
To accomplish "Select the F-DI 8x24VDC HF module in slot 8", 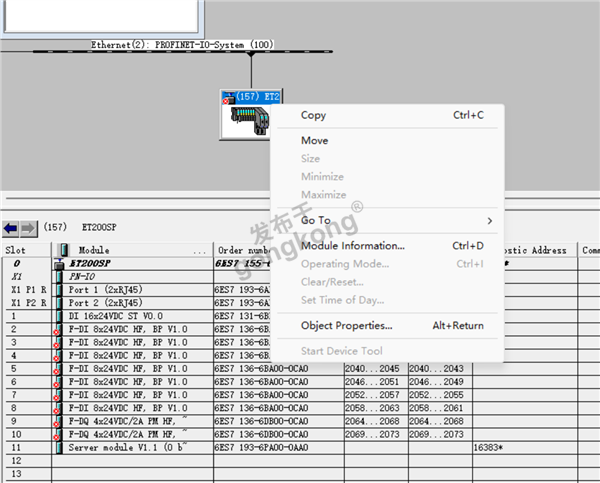I will (128, 408).
